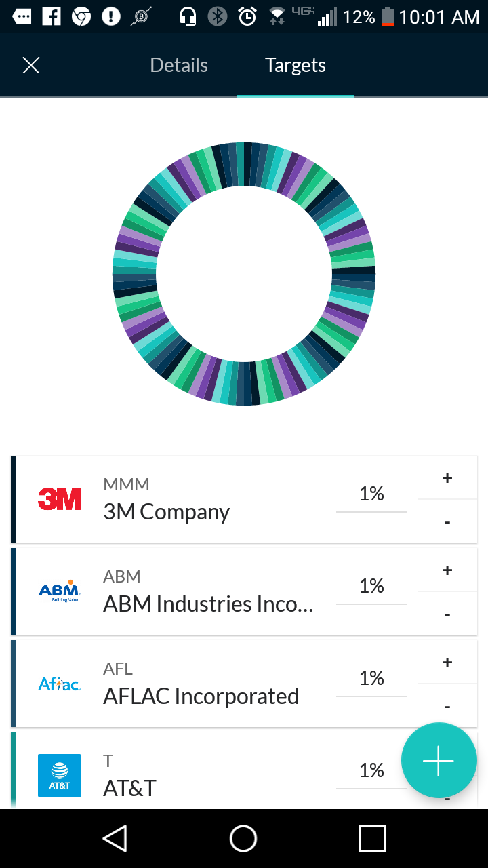Edit the 3M Company percentage field
This screenshot has height=868, width=488.
point(371,494)
